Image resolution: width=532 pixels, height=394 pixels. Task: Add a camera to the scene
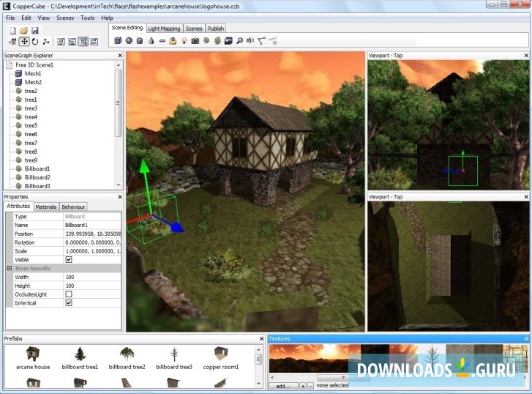[195, 41]
